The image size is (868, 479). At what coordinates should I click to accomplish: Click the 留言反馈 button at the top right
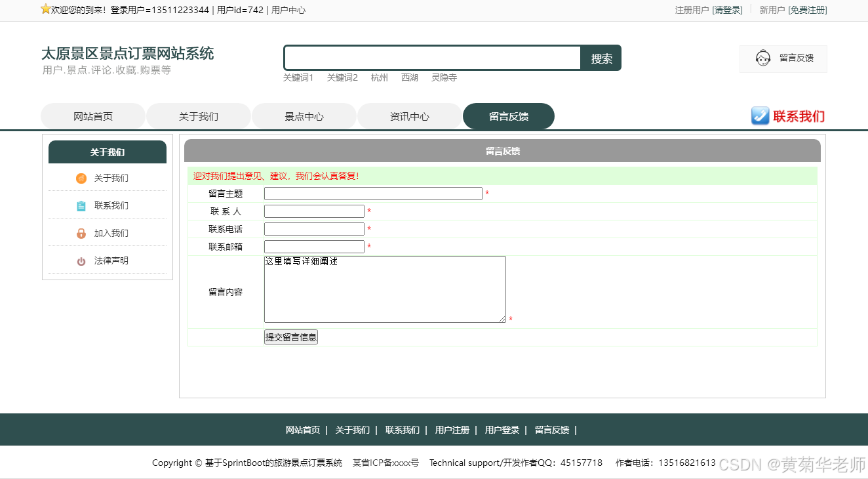(x=783, y=58)
